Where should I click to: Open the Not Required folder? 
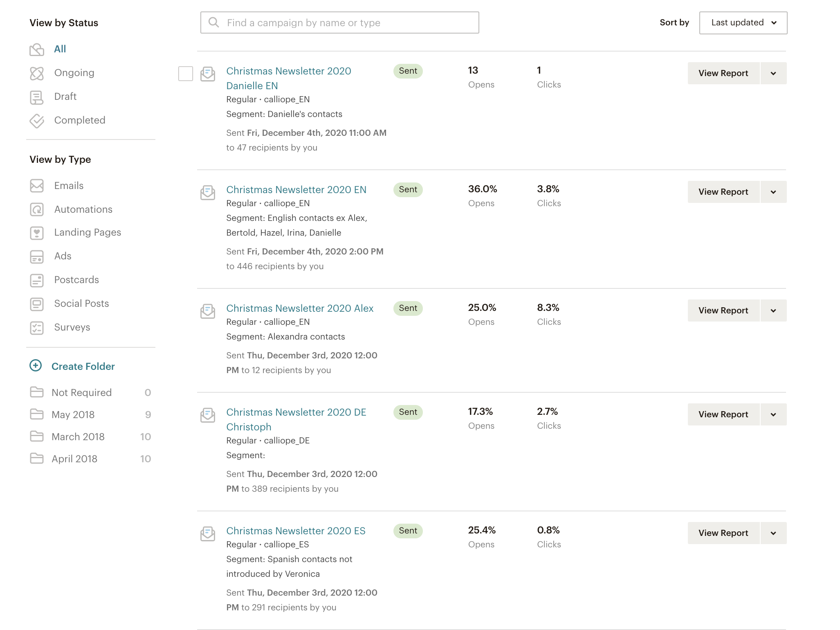tap(81, 393)
